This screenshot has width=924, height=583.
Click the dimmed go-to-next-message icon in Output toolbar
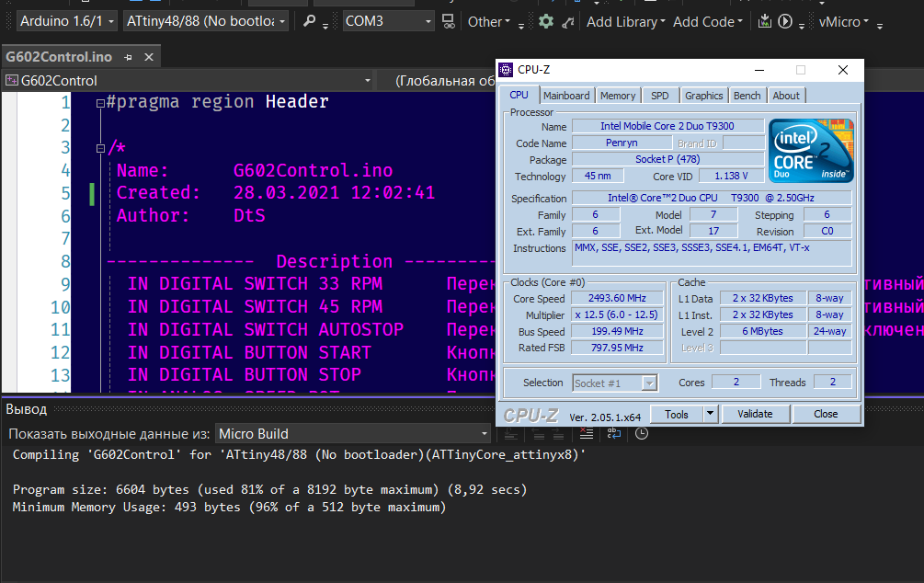(558, 434)
